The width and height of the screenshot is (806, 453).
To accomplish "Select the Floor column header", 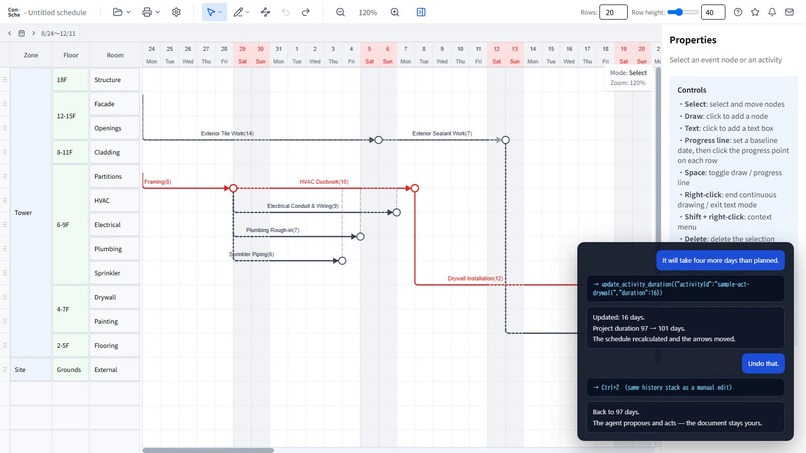I will click(x=71, y=55).
